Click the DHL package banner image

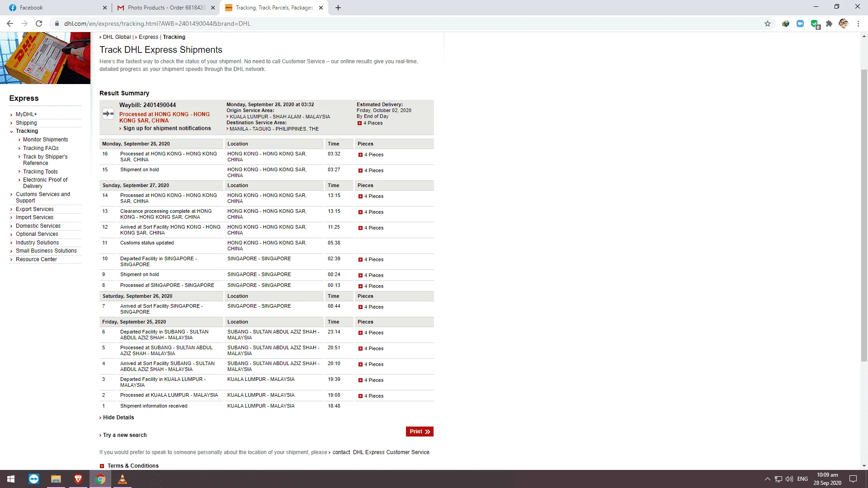tap(45, 58)
